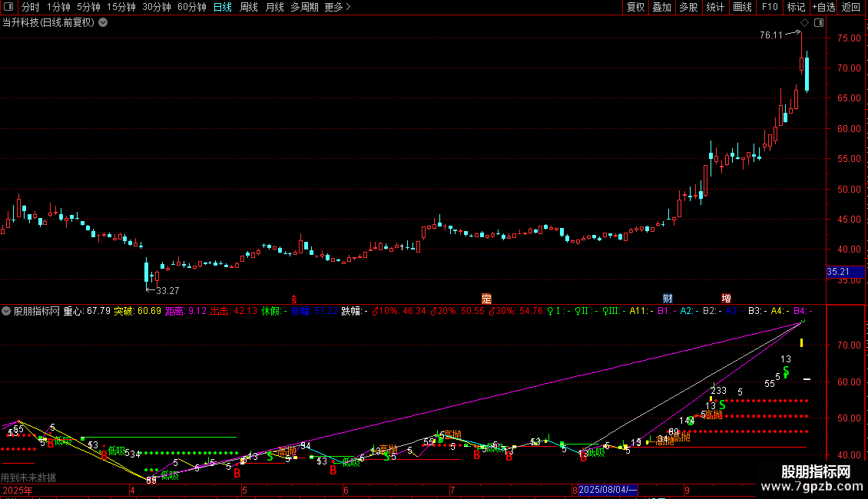Click the 2025/08/04 date marker

(608, 490)
